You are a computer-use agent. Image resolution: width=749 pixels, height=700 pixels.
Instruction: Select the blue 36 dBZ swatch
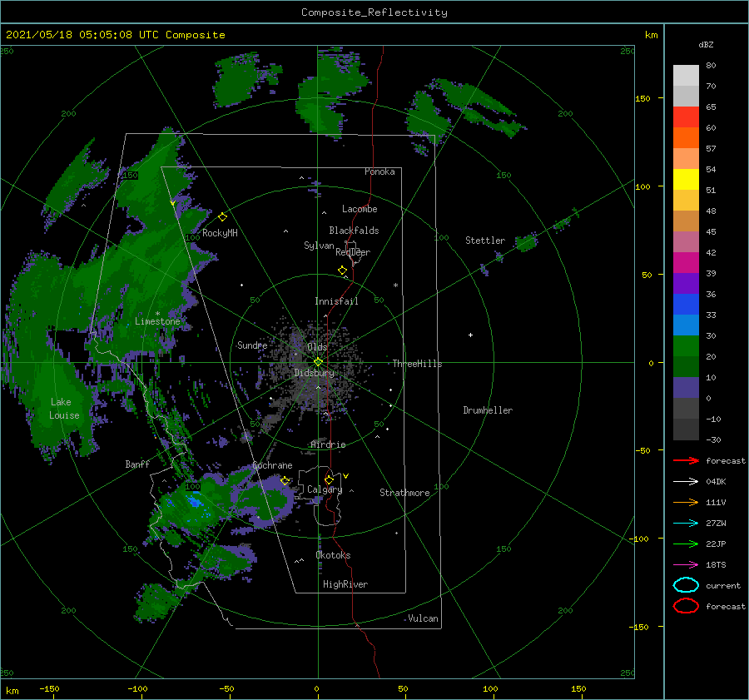coord(686,304)
